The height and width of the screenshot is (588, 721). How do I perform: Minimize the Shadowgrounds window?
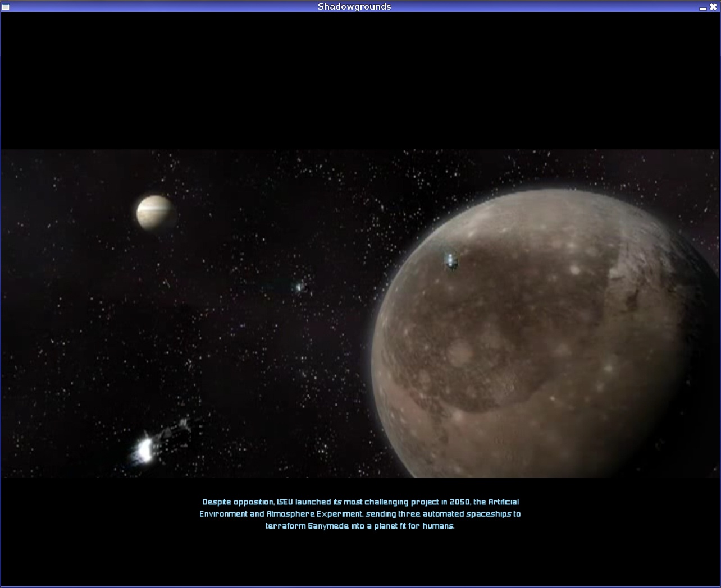[x=703, y=8]
